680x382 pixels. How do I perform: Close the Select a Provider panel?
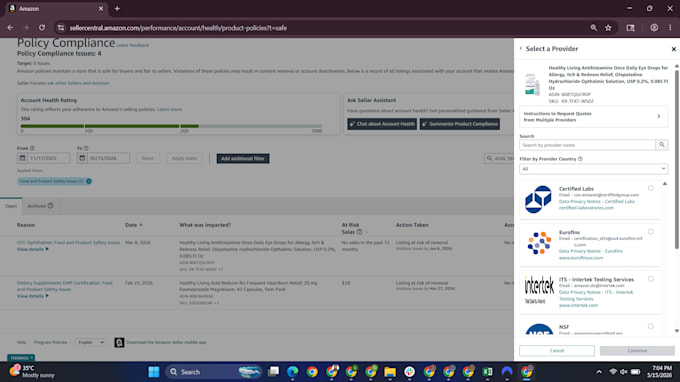(x=673, y=49)
